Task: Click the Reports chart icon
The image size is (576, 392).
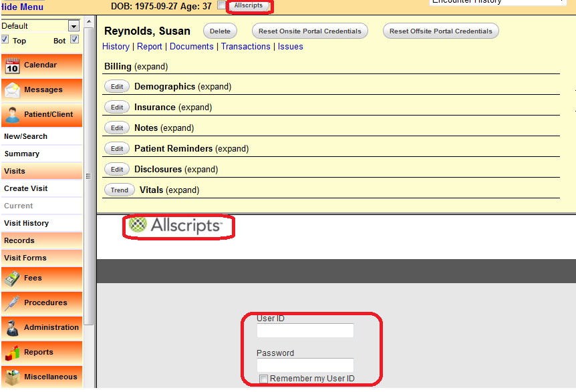Action: [x=12, y=353]
